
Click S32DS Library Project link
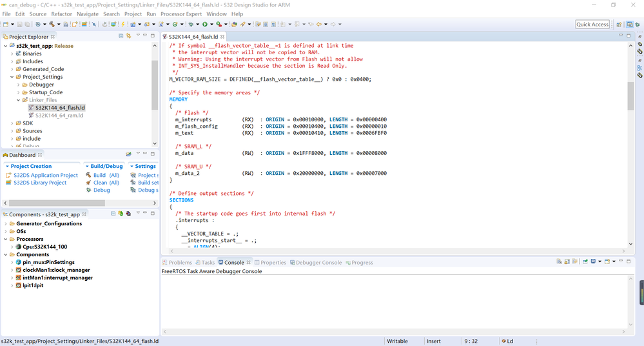pos(40,183)
